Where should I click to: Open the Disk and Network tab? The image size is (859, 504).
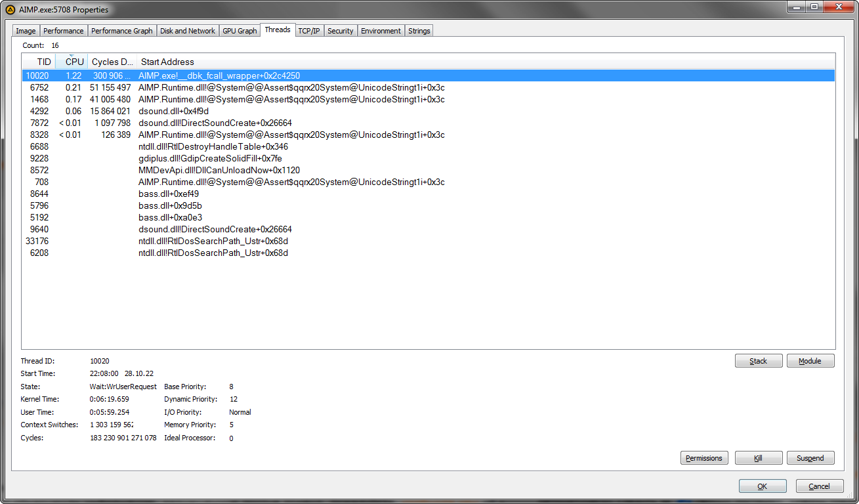click(188, 31)
